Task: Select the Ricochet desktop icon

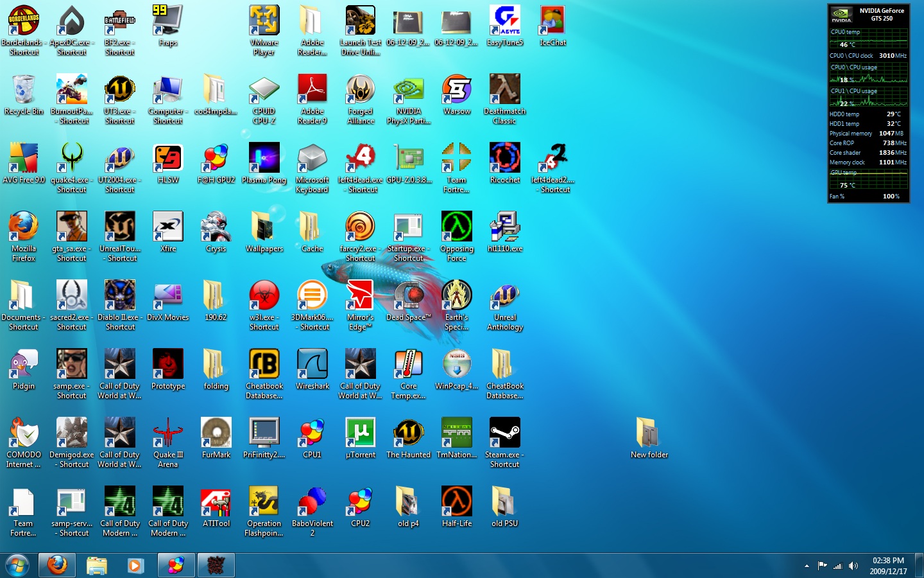Action: click(x=505, y=158)
